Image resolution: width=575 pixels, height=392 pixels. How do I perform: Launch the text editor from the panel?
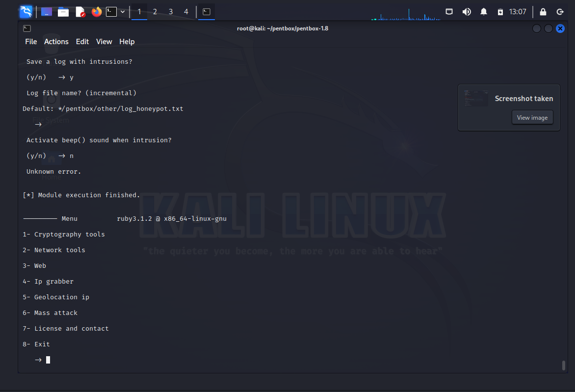[80, 11]
